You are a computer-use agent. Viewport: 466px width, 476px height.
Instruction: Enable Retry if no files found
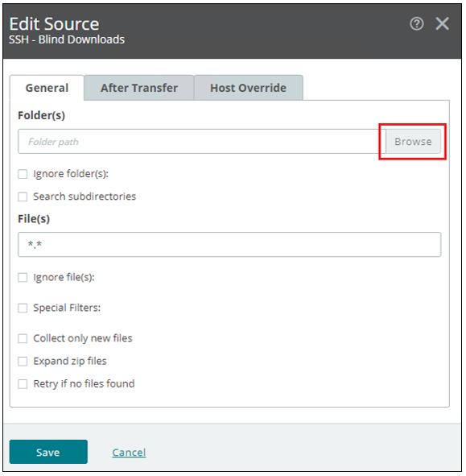[23, 384]
